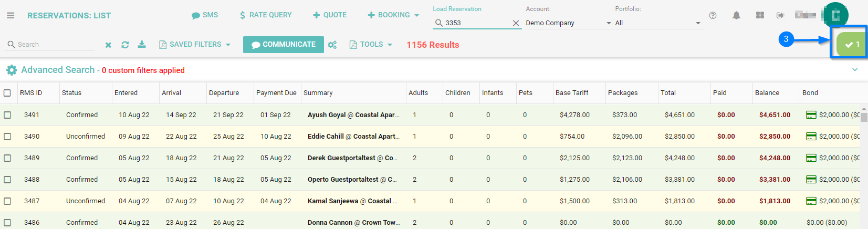This screenshot has width=868, height=229.
Task: Open communication settings gears icon
Action: (x=332, y=45)
